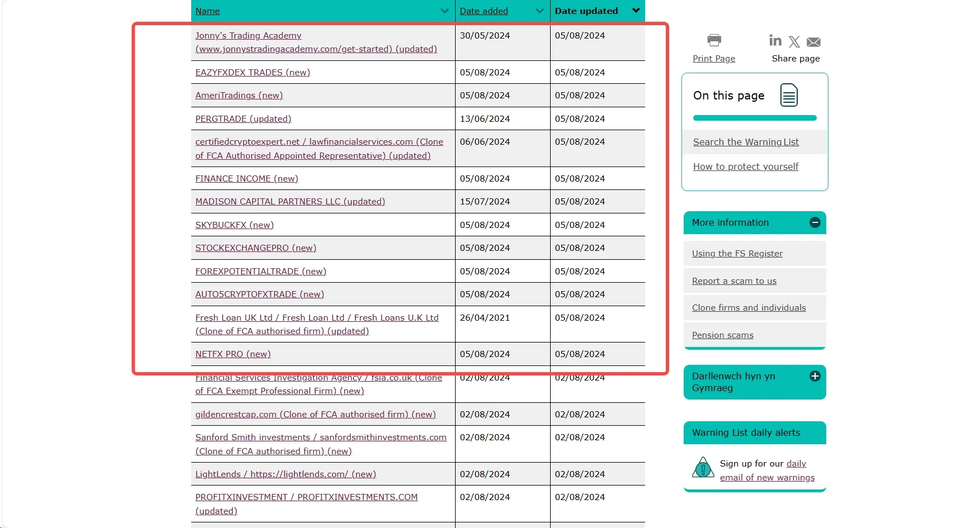Open PROFITXINVESTMENT entry

point(306,504)
